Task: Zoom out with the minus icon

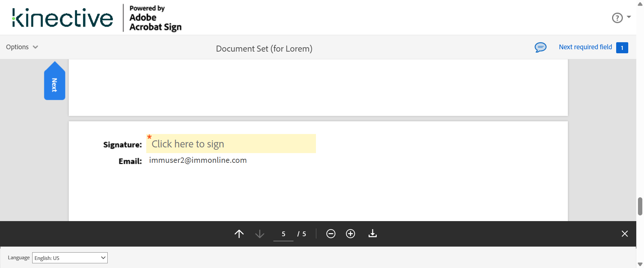Action: 331,233
